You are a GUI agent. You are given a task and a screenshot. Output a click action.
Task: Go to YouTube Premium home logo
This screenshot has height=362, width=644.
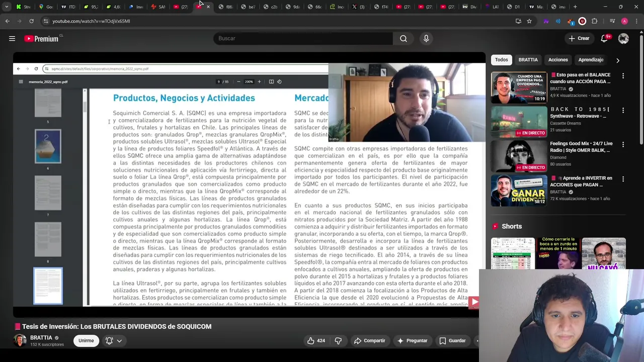tap(42, 39)
